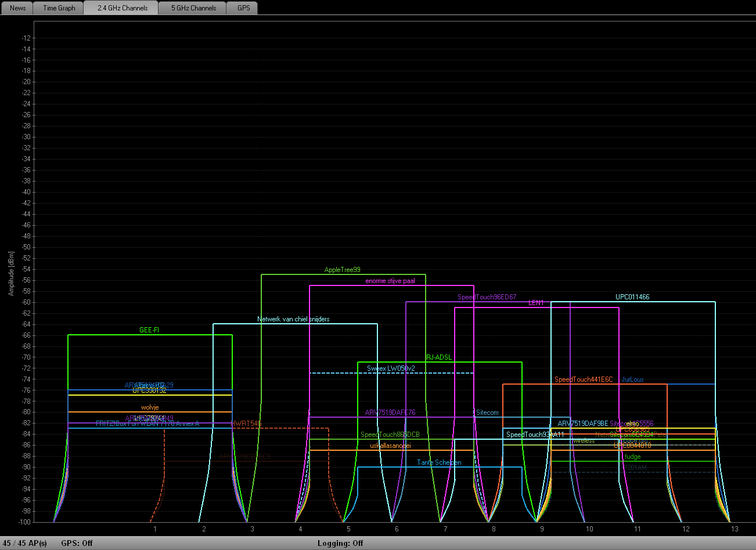Select the RU-ADSL network label
This screenshot has height=550, width=756.
point(438,357)
